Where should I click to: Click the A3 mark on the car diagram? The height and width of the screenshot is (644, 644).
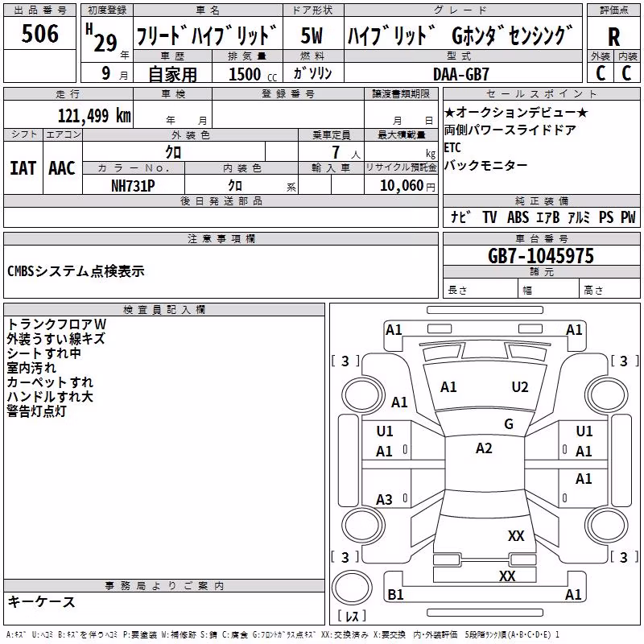[384, 500]
